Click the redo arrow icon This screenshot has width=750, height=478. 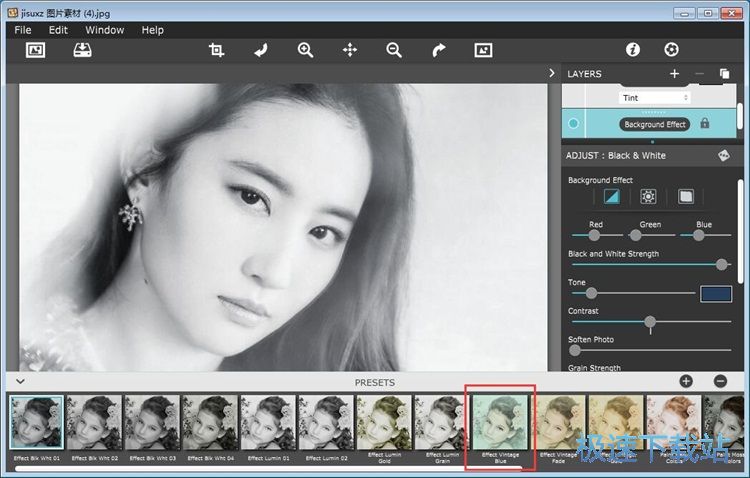(x=438, y=50)
